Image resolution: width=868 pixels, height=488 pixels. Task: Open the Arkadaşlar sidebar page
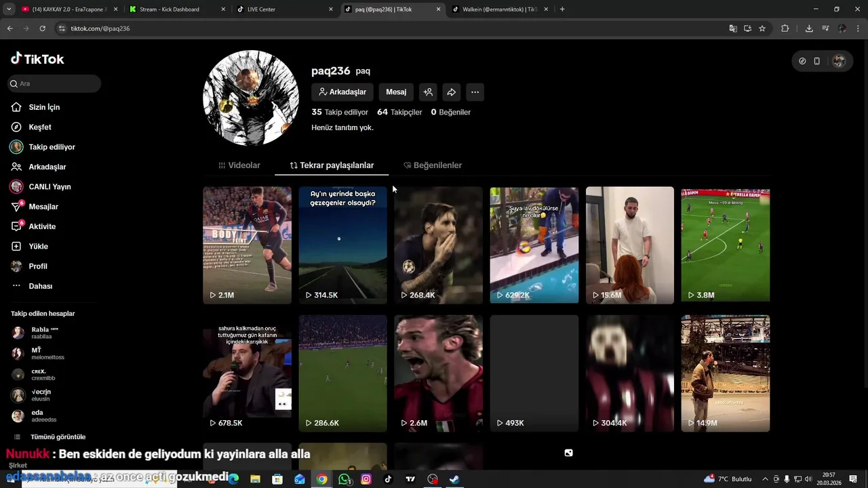47,167
